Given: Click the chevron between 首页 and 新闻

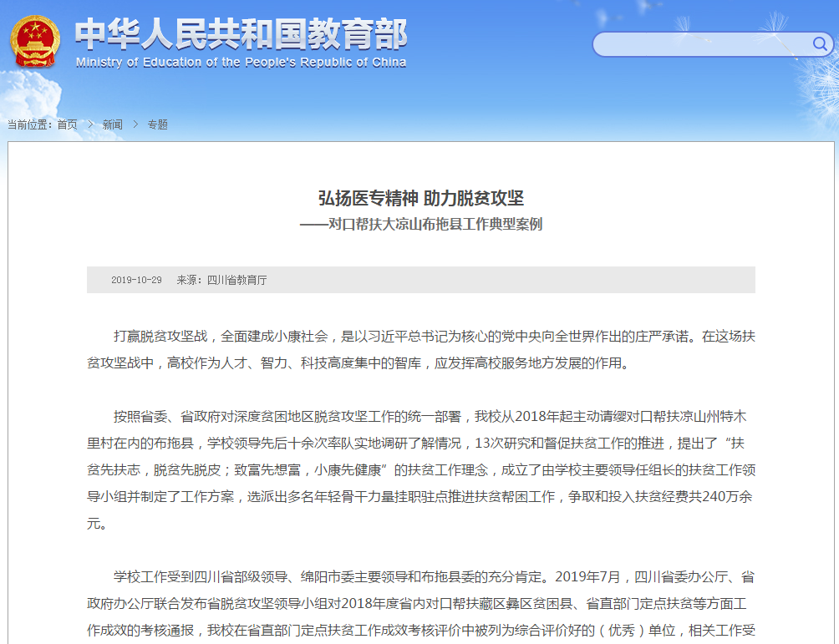Looking at the screenshot, I should pyautogui.click(x=90, y=124).
